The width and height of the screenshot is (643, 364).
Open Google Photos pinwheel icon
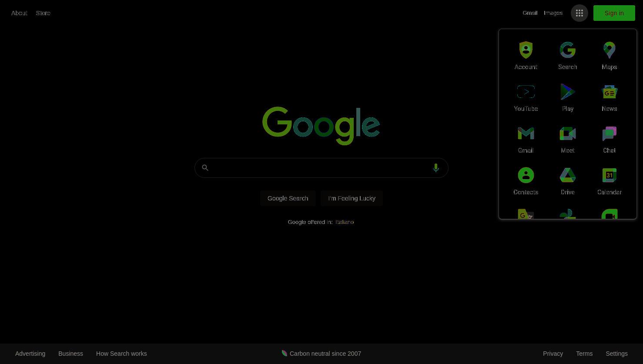(567, 214)
